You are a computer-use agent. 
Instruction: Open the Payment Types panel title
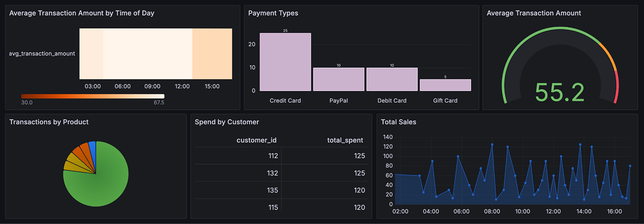point(273,13)
